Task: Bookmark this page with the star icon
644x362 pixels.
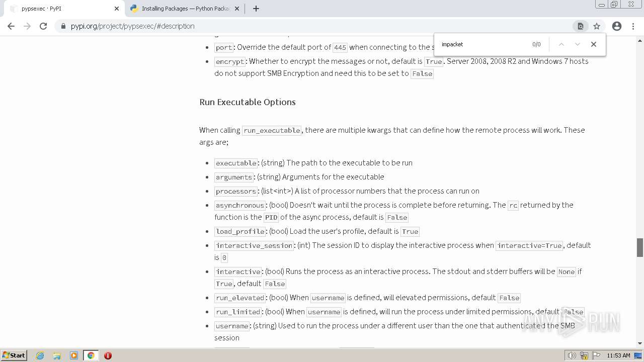Action: tap(597, 26)
